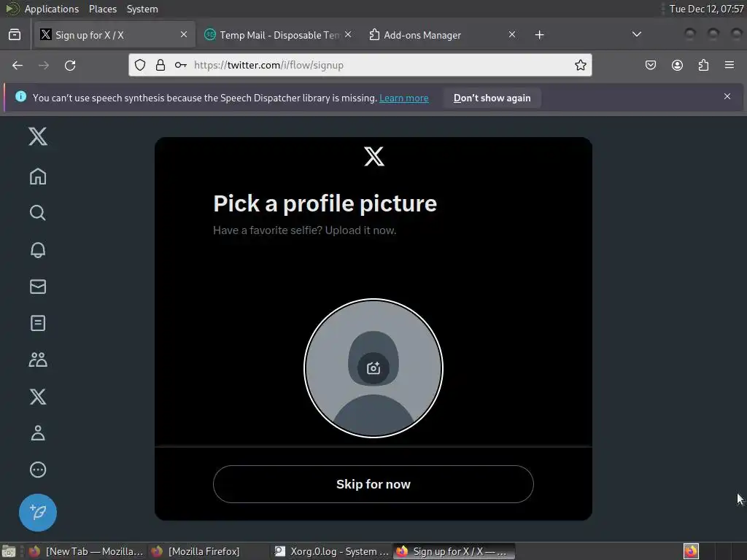Click Sign up for X taskbar entry
The height and width of the screenshot is (560, 747).
(454, 551)
